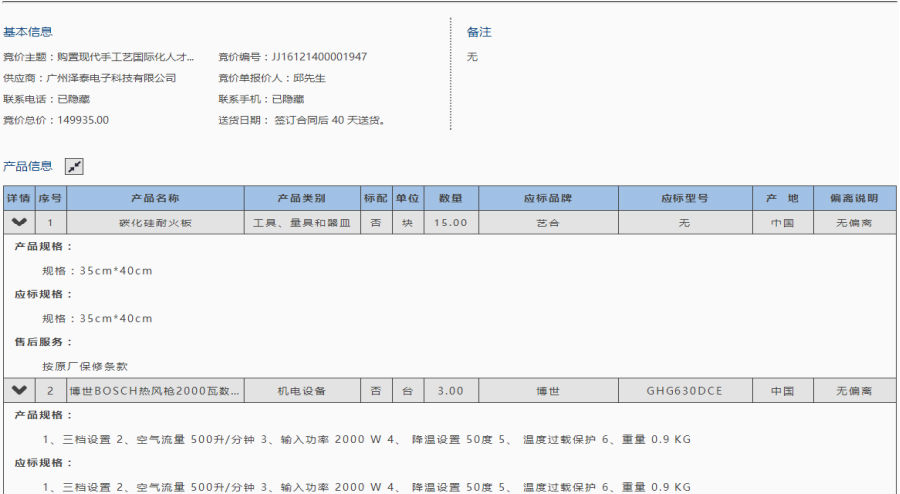Click the 数量 column header
Screen dimensions: 900x494
(x=451, y=198)
